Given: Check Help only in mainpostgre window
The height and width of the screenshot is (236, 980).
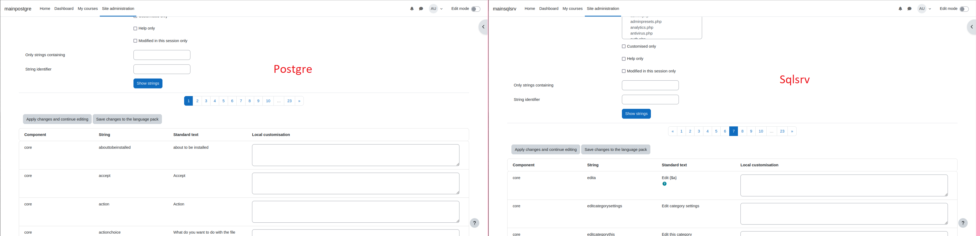Looking at the screenshot, I should pyautogui.click(x=135, y=28).
